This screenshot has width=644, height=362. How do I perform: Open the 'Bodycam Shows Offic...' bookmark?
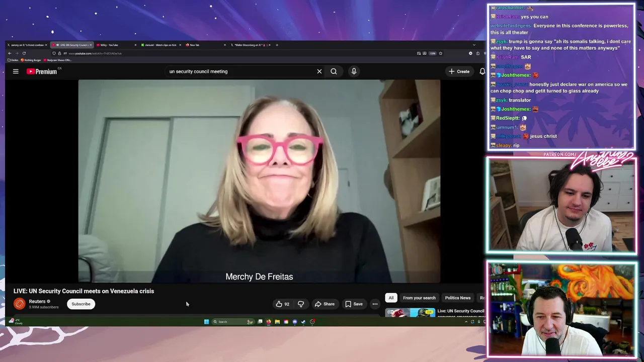click(x=58, y=60)
